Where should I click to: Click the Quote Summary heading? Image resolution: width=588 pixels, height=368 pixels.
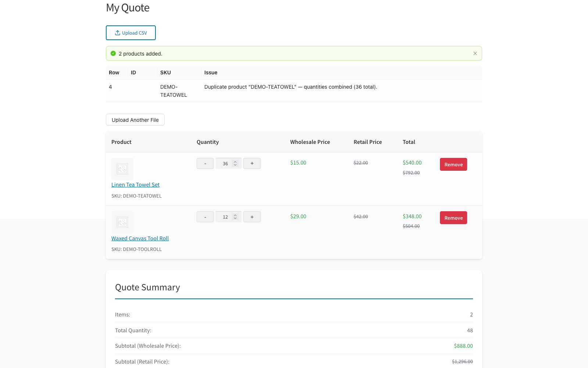[147, 287]
